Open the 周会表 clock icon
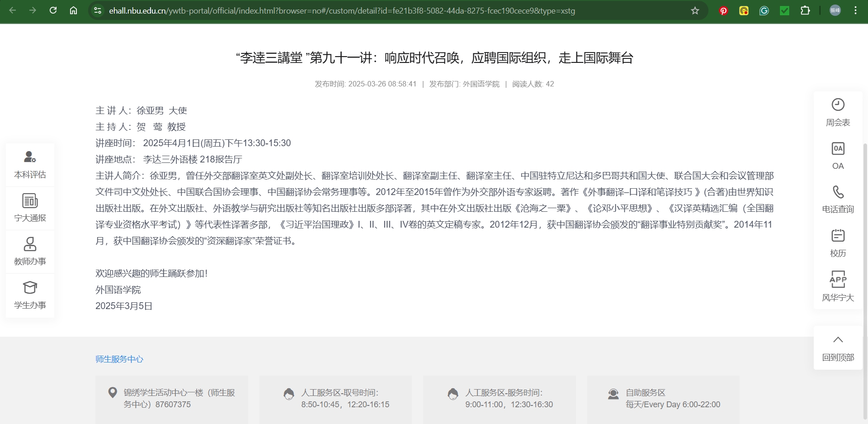 pyautogui.click(x=838, y=105)
